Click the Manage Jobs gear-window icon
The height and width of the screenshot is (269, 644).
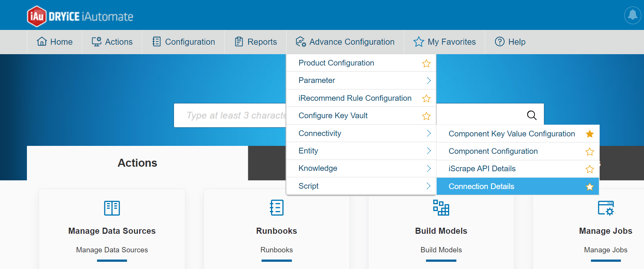[605, 208]
